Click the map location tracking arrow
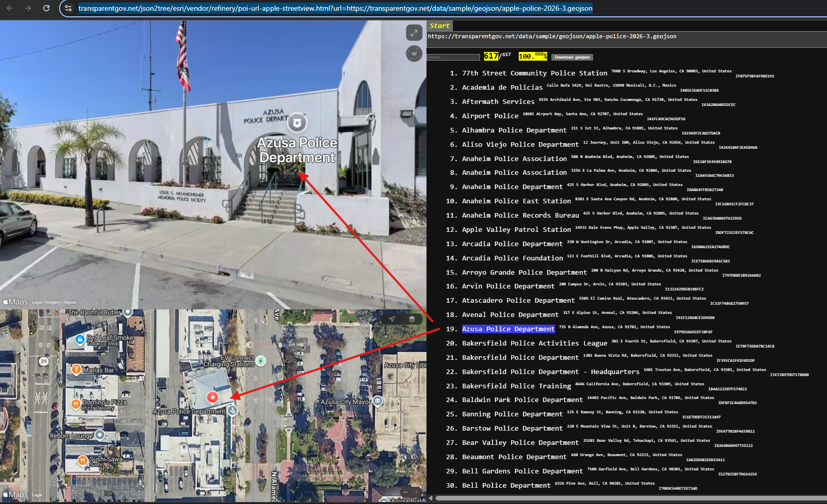This screenshot has width=827, height=504. coord(392,319)
